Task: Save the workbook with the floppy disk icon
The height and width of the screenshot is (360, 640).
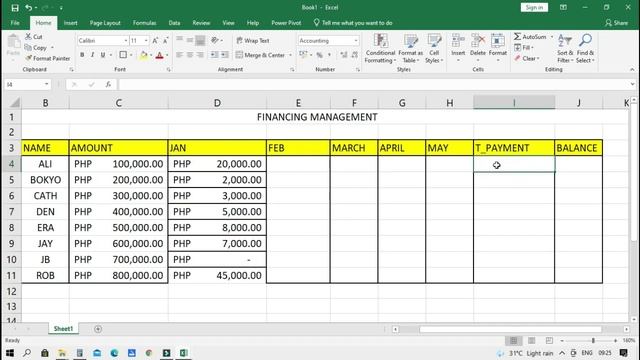Action: 15,8
